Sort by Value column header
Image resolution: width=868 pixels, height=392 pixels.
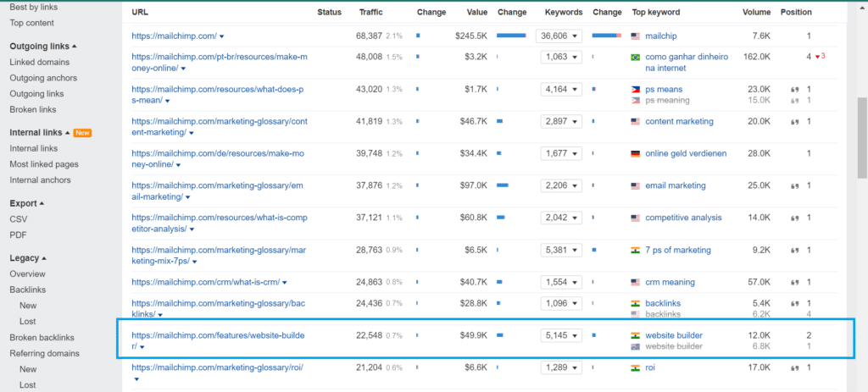pyautogui.click(x=476, y=12)
